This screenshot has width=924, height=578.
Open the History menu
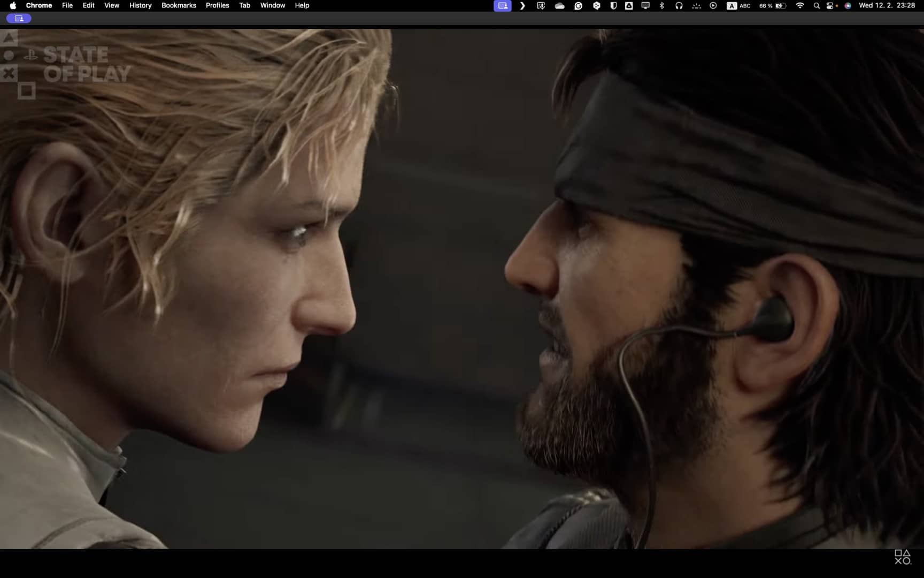click(141, 5)
